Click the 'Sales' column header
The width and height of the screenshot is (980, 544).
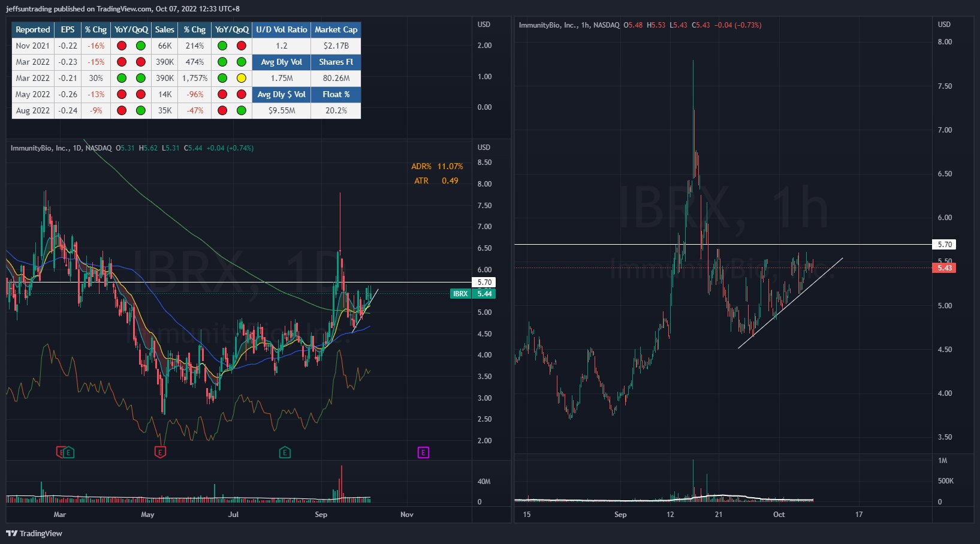tap(165, 29)
